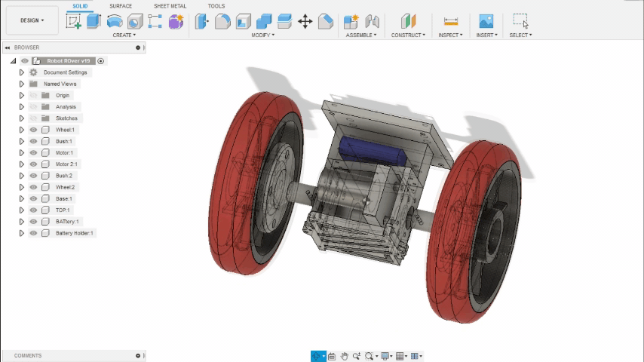Expand the Motor:1 component tree
Screen dimensions: 644x362
coord(22,153)
